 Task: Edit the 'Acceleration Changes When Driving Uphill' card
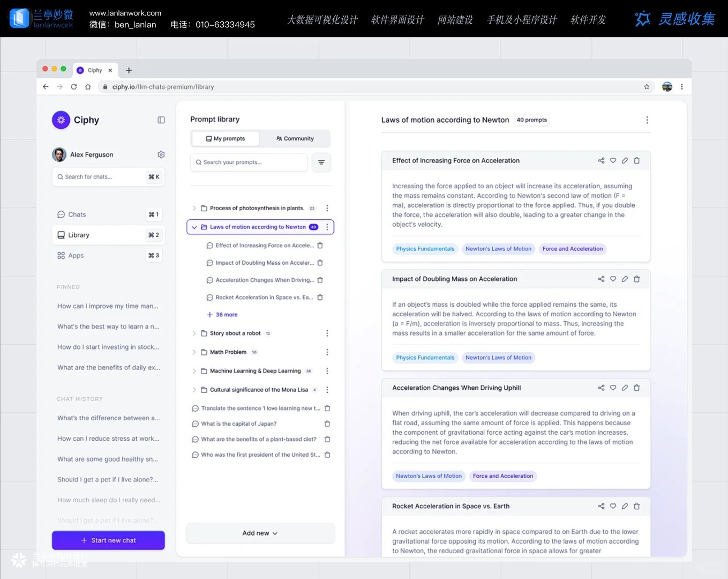tap(625, 388)
